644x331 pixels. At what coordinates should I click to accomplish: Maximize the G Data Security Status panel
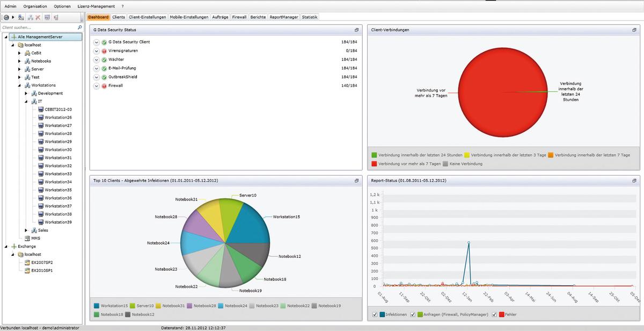pyautogui.click(x=357, y=30)
